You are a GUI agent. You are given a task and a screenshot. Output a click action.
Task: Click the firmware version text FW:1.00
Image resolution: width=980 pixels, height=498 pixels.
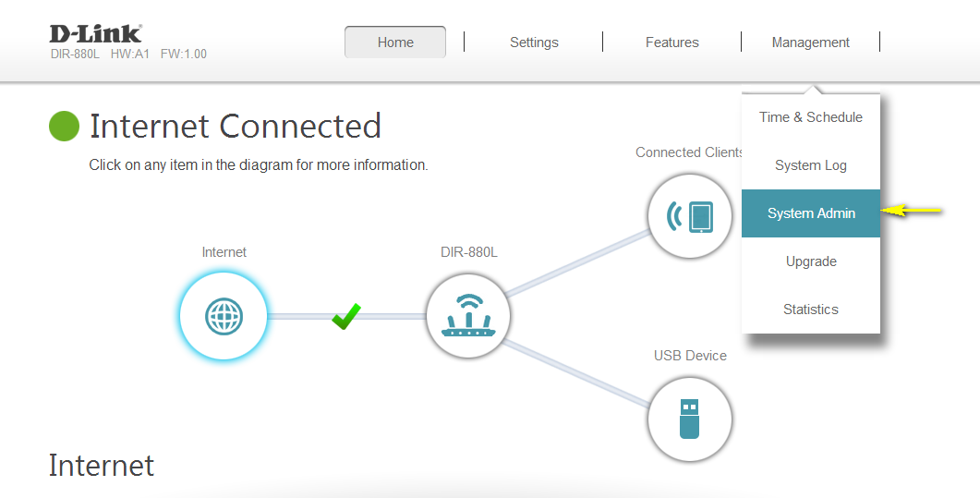(x=184, y=55)
